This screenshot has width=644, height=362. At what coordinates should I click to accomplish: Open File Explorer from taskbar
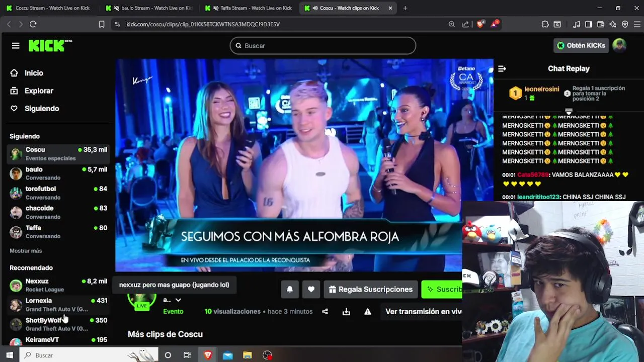tap(248, 355)
